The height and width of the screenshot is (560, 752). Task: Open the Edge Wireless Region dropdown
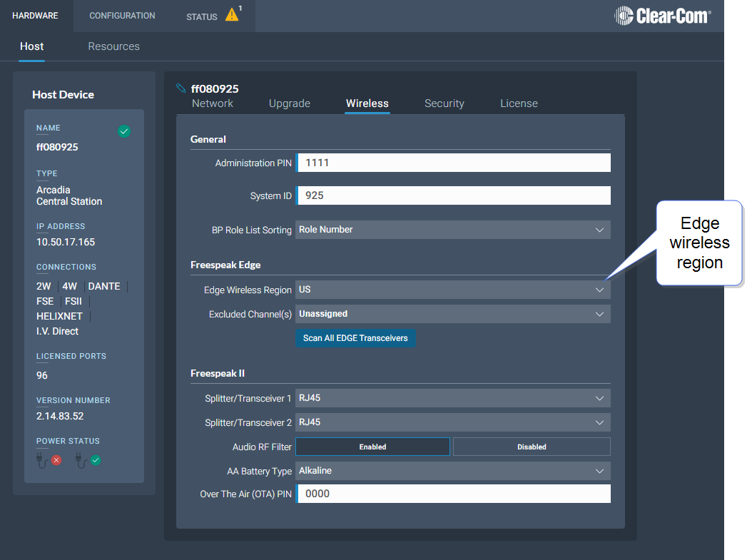(453, 290)
